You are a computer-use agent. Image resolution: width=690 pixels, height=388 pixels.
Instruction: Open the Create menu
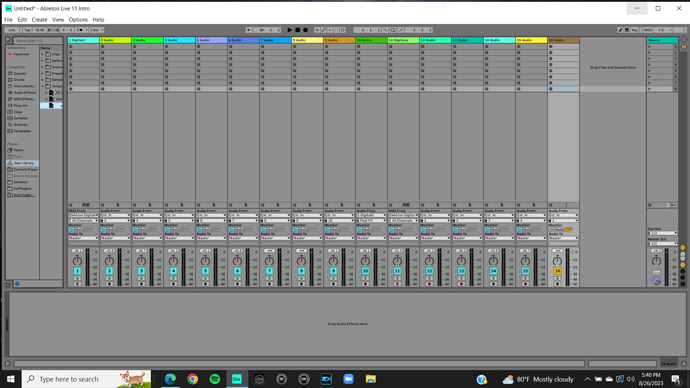pyautogui.click(x=39, y=20)
